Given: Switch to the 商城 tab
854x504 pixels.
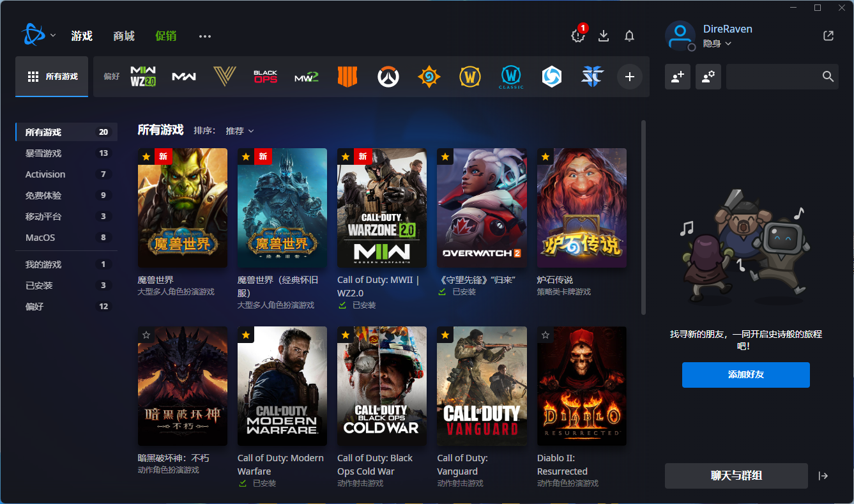Looking at the screenshot, I should (124, 36).
